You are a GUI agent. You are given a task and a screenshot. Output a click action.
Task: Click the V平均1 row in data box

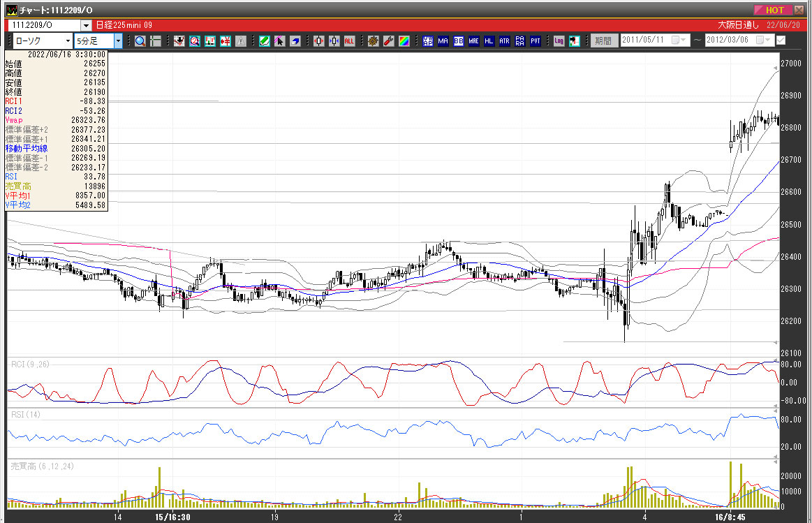(x=55, y=196)
